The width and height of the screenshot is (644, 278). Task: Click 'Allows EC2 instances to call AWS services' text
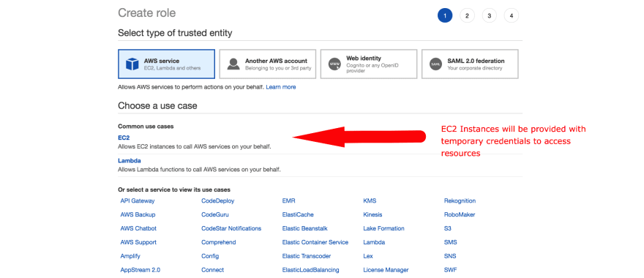click(195, 146)
